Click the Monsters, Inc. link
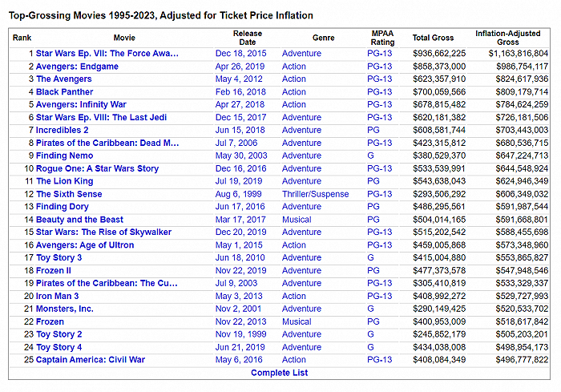561x392 pixels. 65,309
